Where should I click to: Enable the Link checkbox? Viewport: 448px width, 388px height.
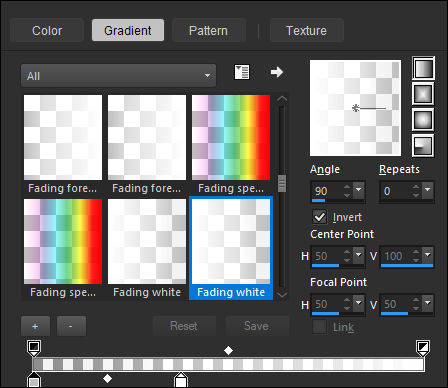pos(319,327)
